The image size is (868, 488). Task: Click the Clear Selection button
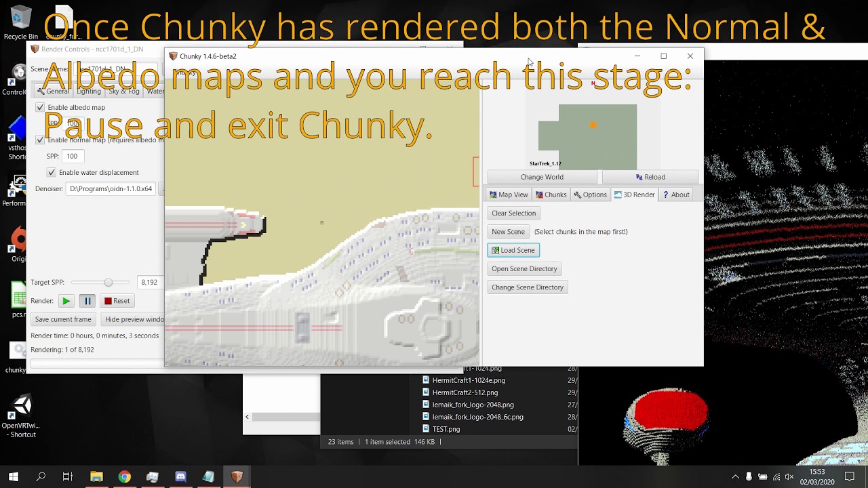click(513, 213)
